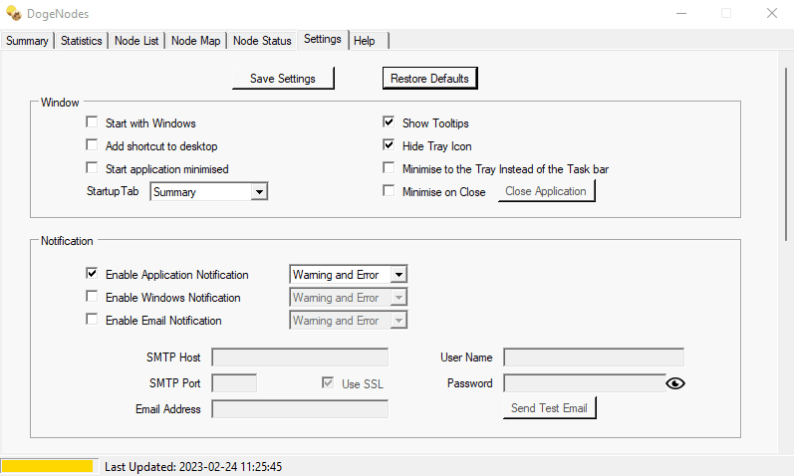This screenshot has height=476, width=794.
Task: Click the SMTP Port input field
Action: pyautogui.click(x=234, y=383)
